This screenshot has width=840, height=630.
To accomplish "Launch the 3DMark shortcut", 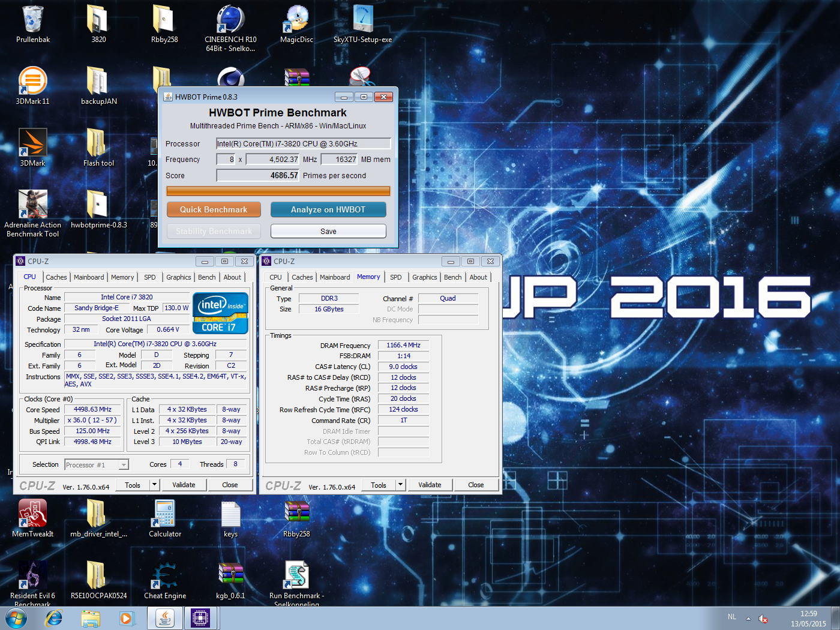I will tap(33, 148).
